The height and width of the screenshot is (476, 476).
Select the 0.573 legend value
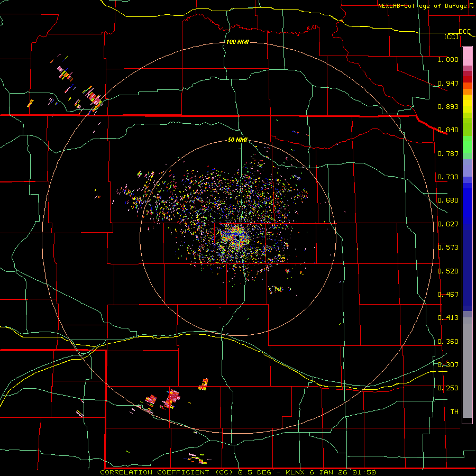tap(448, 248)
